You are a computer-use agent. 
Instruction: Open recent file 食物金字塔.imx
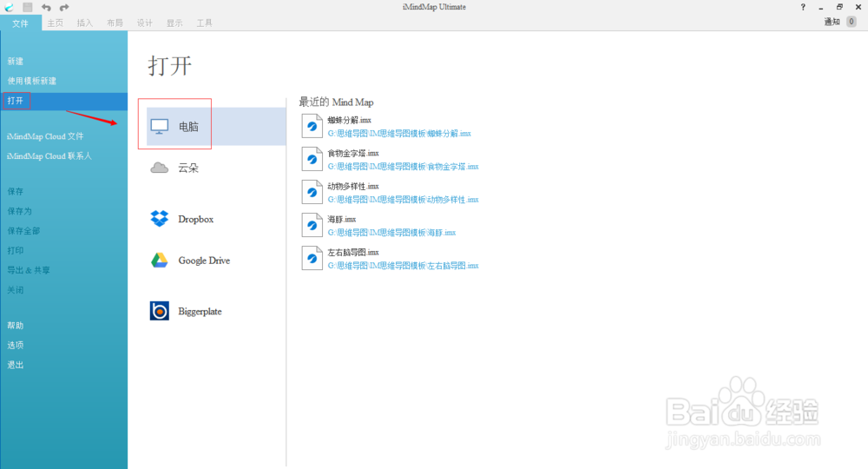pyautogui.click(x=353, y=154)
